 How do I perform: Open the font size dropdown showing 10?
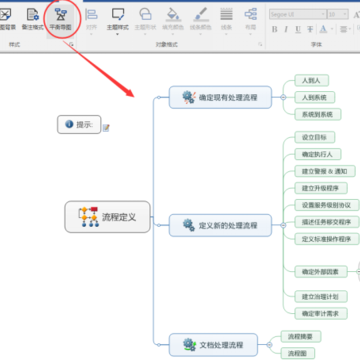tap(338, 14)
